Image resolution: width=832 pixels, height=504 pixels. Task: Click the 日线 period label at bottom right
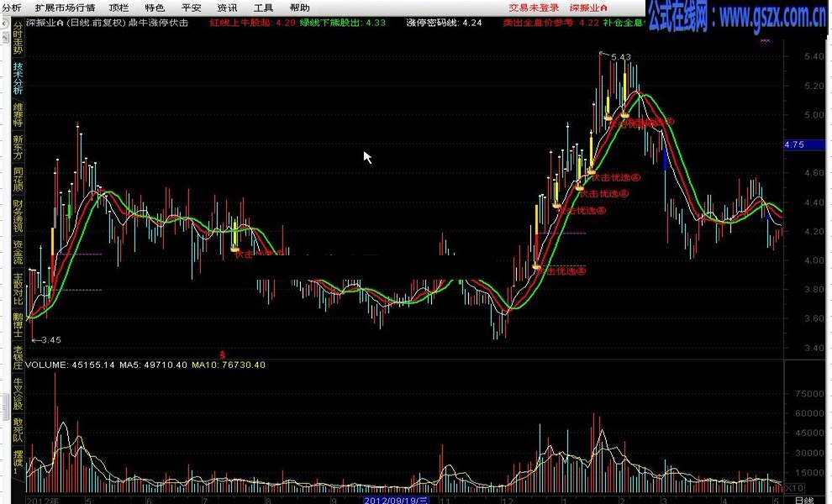tap(804, 501)
